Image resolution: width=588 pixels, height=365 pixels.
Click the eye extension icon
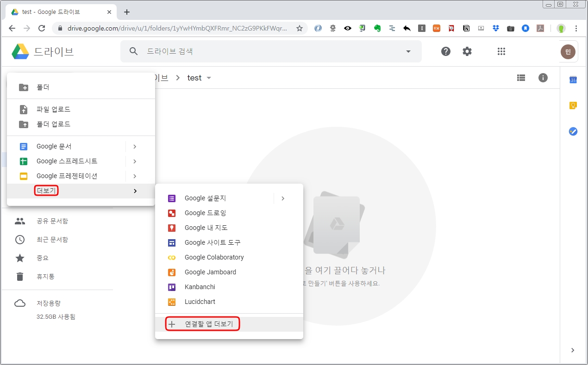[348, 28]
